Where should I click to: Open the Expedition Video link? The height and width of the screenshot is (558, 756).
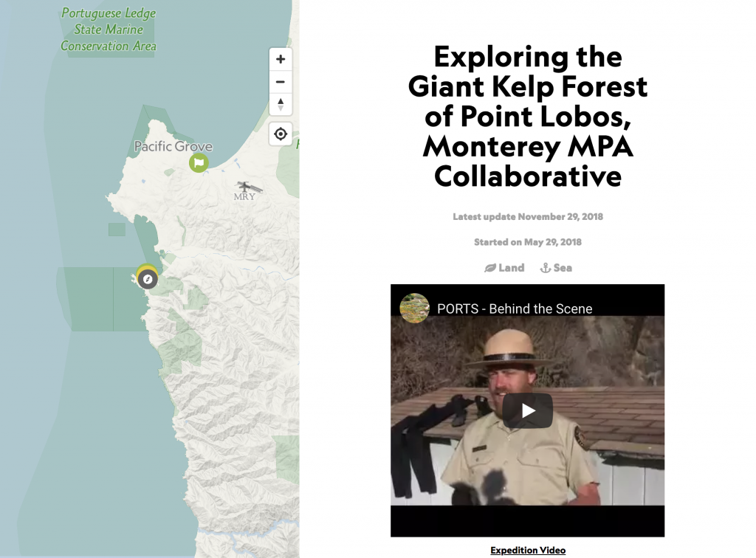[x=527, y=551]
